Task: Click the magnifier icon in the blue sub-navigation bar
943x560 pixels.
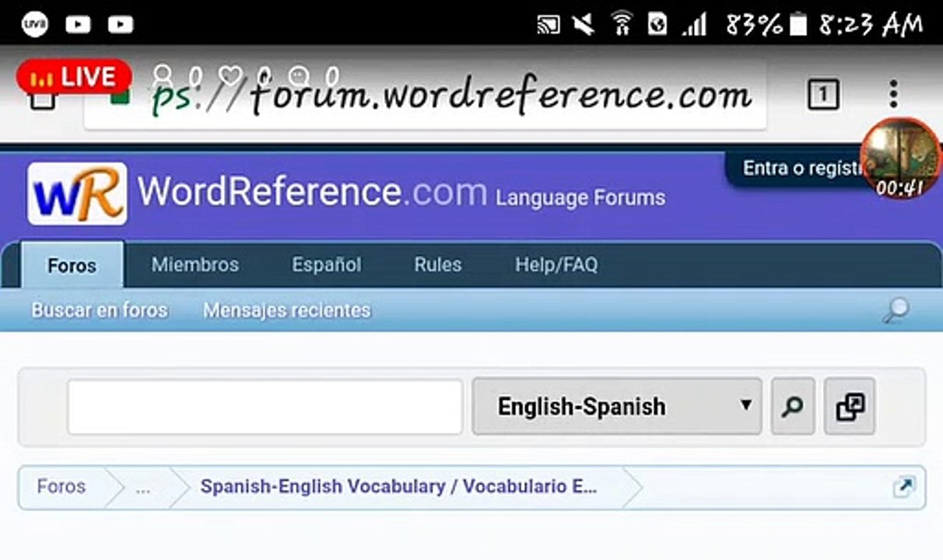Action: click(x=896, y=311)
